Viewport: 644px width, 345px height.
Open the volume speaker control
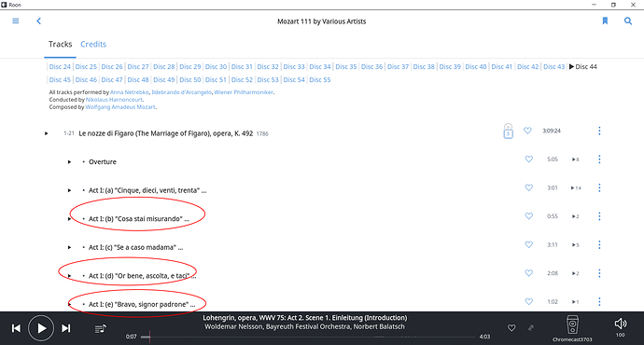pos(621,324)
